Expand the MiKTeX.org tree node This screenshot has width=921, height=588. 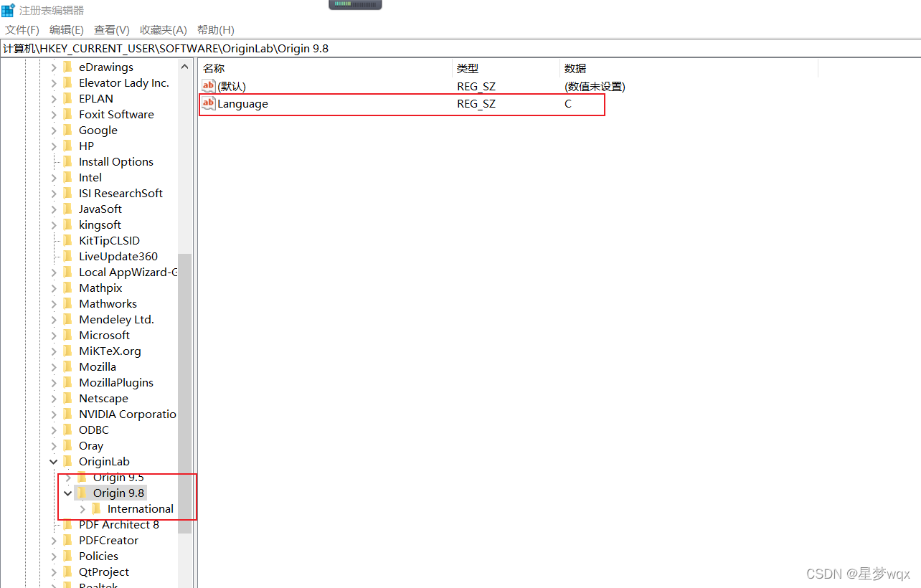coord(54,351)
